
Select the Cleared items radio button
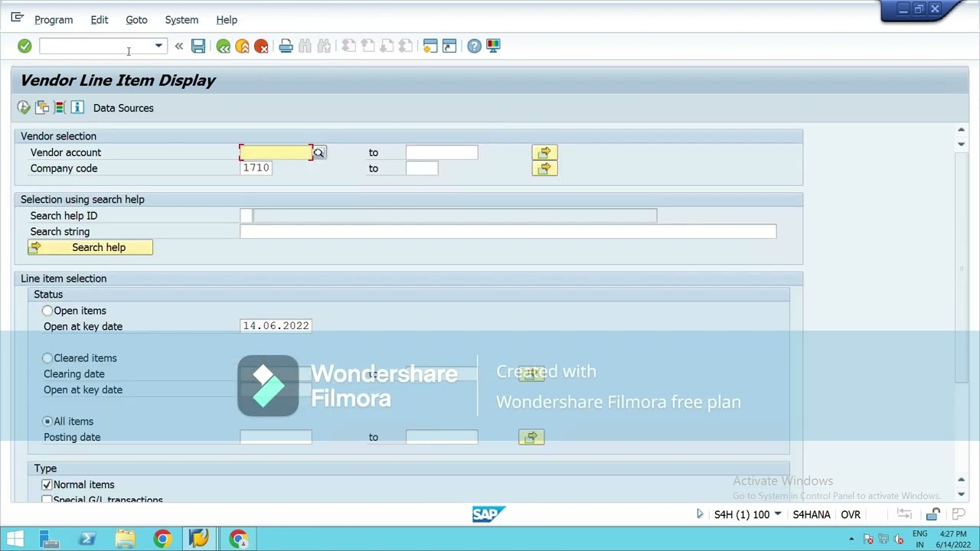pyautogui.click(x=47, y=358)
